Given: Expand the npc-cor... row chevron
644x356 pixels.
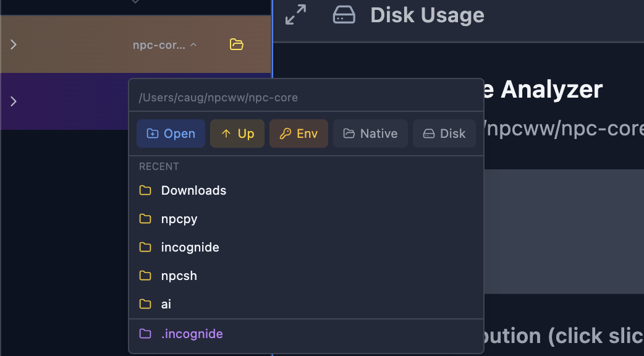Looking at the screenshot, I should click(14, 44).
